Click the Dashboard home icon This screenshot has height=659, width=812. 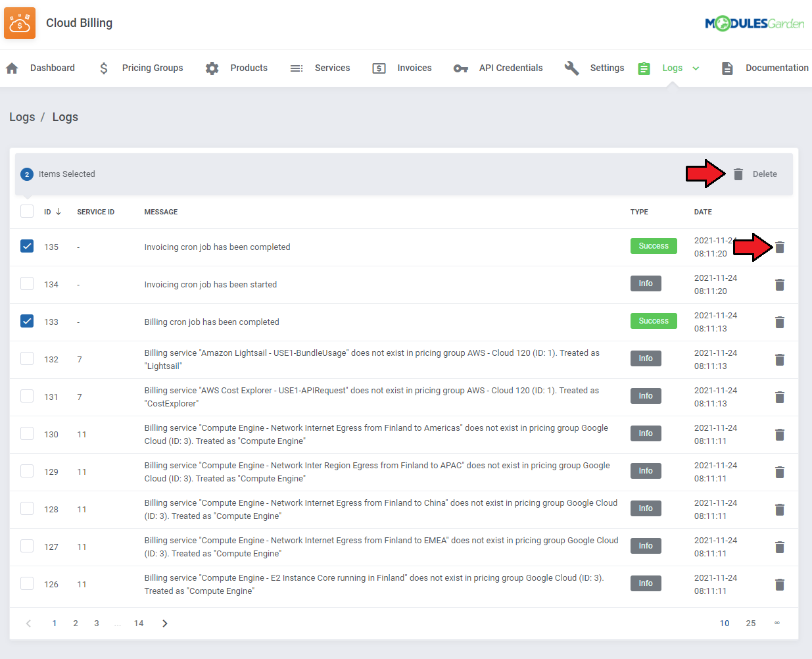coord(12,68)
